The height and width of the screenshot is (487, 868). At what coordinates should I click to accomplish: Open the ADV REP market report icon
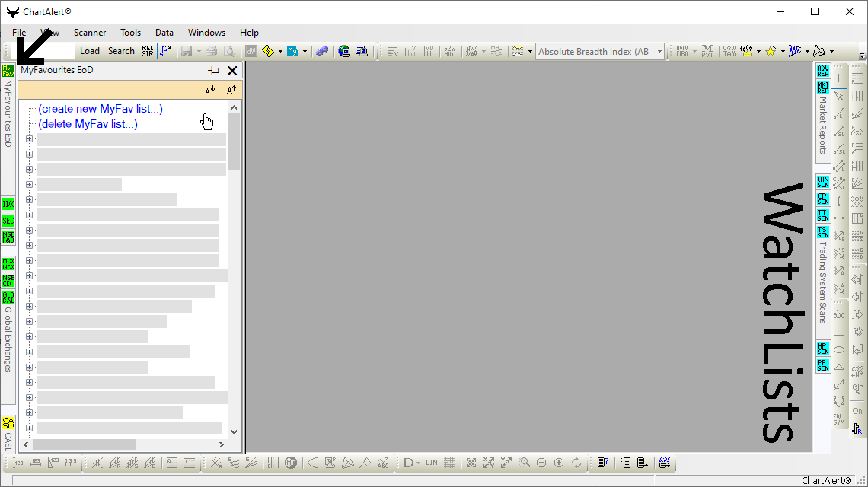click(x=823, y=71)
